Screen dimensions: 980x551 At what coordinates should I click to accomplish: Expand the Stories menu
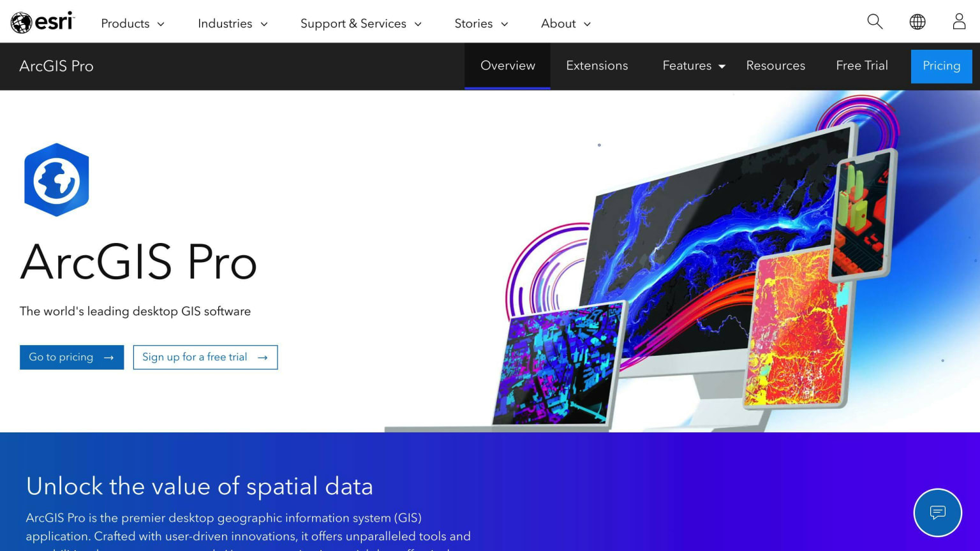481,24
